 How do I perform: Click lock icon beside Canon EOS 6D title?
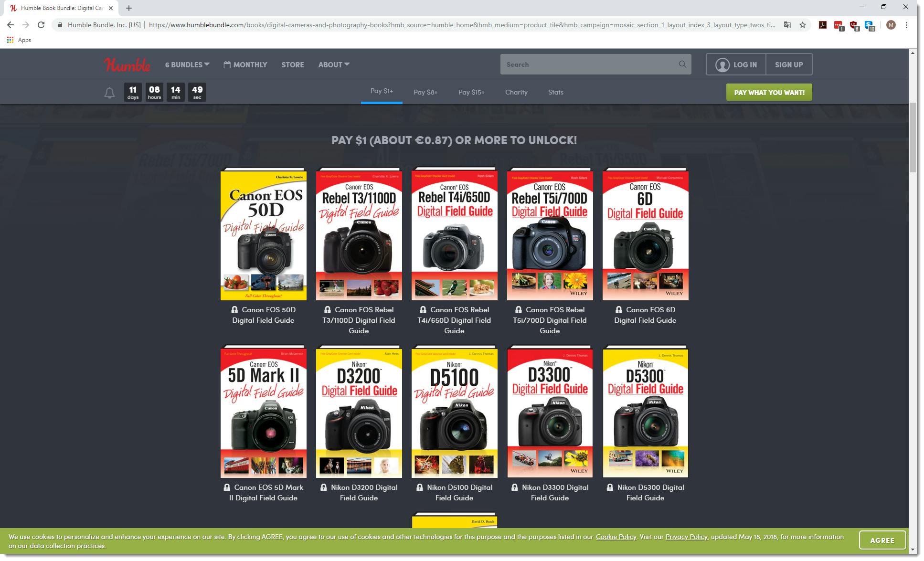pyautogui.click(x=619, y=310)
